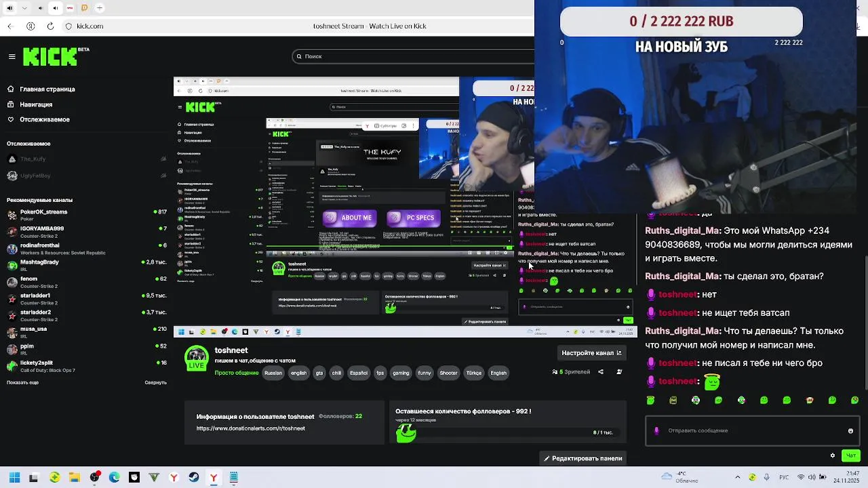Click the Yandex home icon beside back arrow
Image resolution: width=868 pixels, height=488 pixels.
pos(30,26)
